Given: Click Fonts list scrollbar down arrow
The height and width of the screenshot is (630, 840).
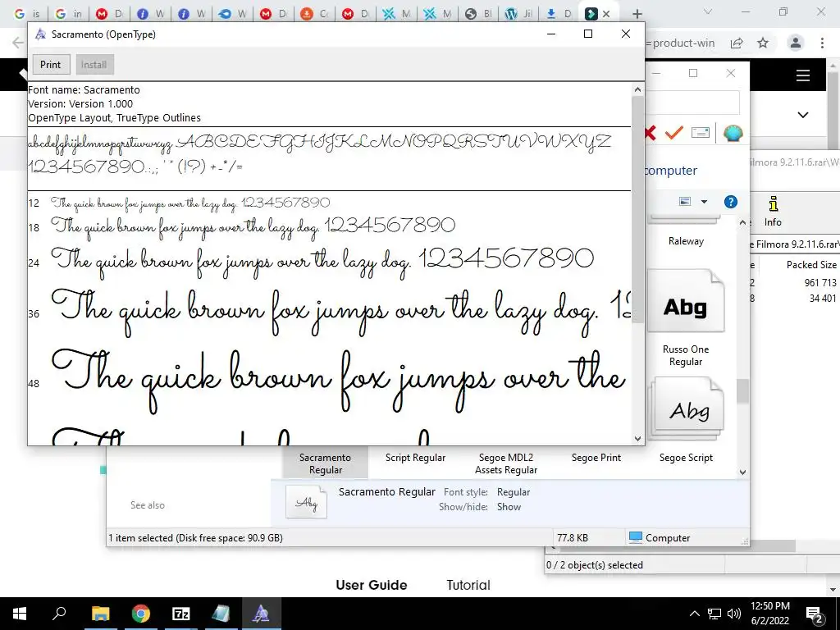Looking at the screenshot, I should tap(742, 472).
